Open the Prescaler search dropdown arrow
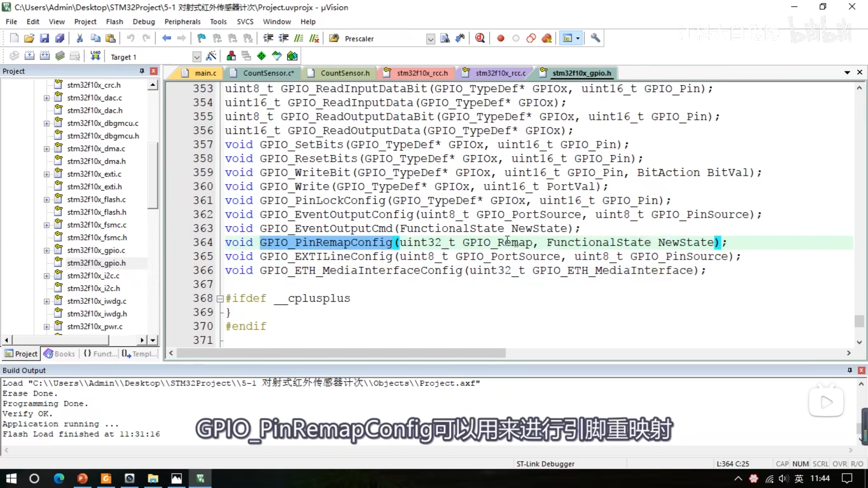Screen dimensions: 868x488 click(430, 39)
